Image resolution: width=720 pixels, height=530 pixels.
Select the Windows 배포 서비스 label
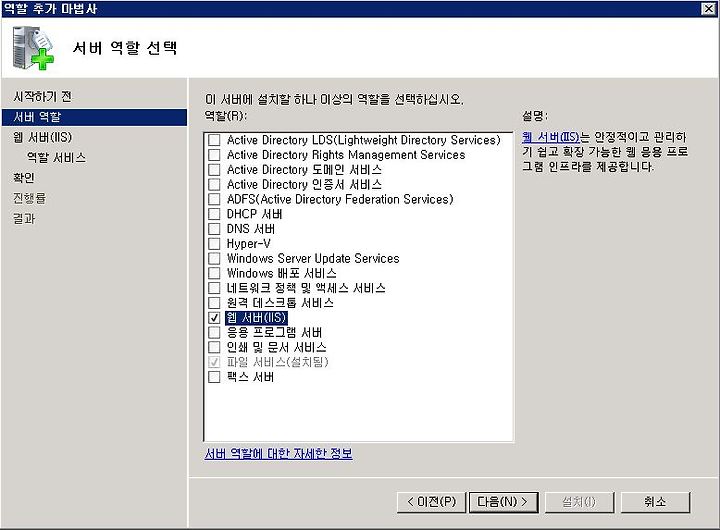point(281,273)
